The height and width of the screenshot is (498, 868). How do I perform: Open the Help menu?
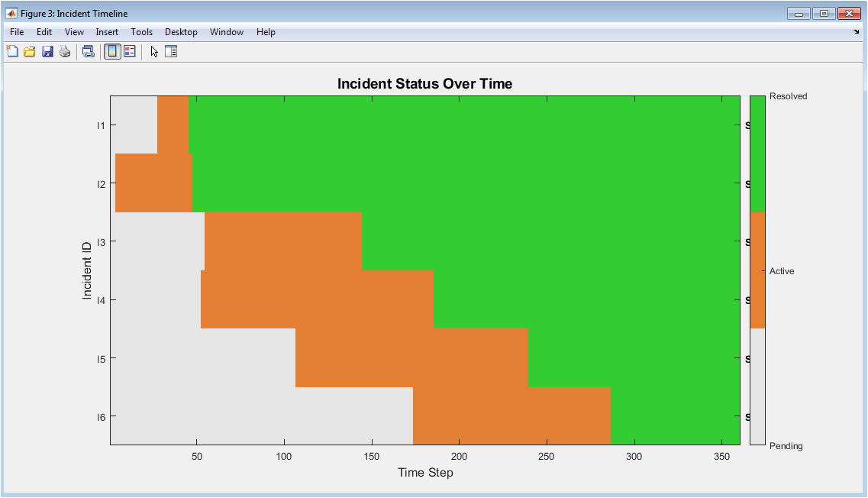pyautogui.click(x=266, y=32)
